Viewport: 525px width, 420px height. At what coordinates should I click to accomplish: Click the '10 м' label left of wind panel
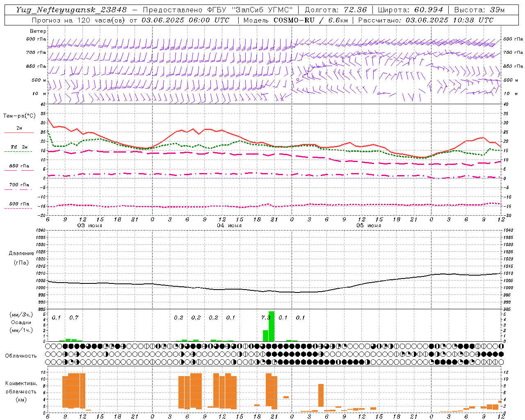tap(39, 94)
